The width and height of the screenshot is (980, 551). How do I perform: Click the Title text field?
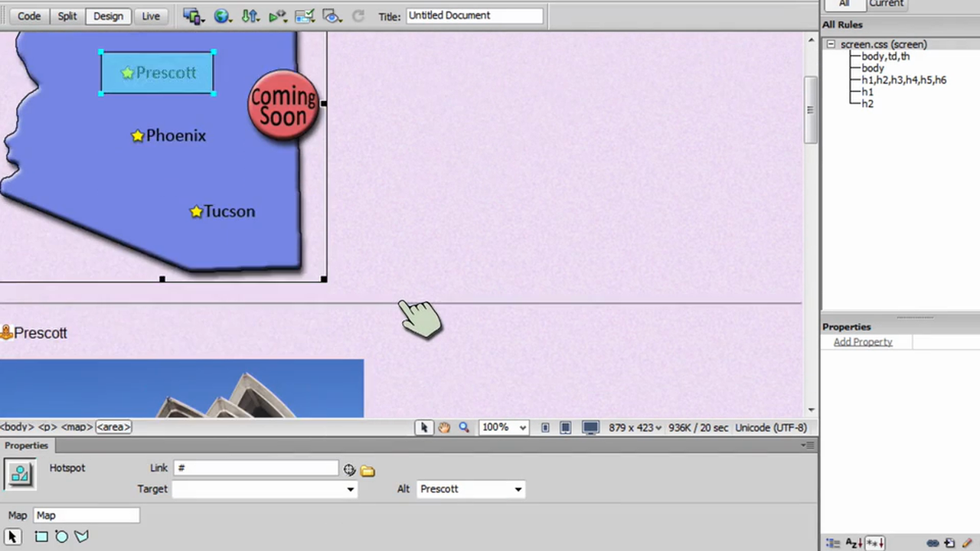(474, 15)
